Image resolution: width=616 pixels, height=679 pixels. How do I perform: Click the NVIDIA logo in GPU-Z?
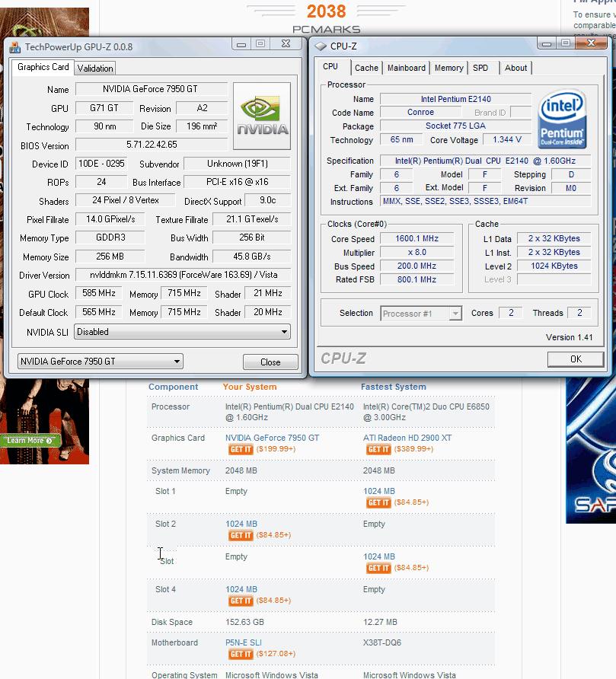[262, 116]
